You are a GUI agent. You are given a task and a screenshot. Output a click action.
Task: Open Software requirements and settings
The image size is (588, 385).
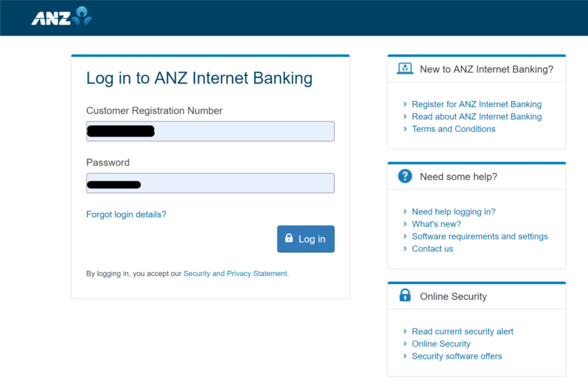click(x=479, y=236)
